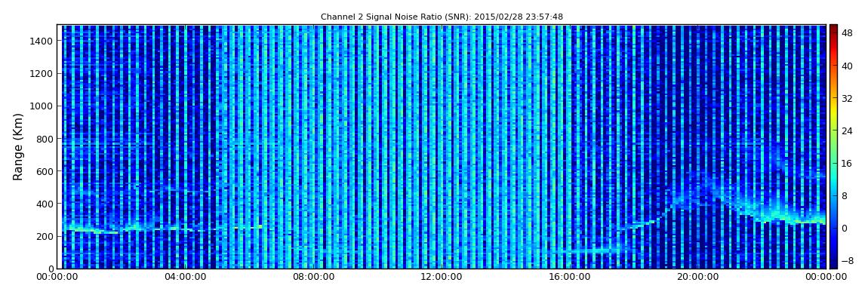868x307 pixels.
Task: Click the y-axis tick label 1400
Action: pyautogui.click(x=42, y=41)
